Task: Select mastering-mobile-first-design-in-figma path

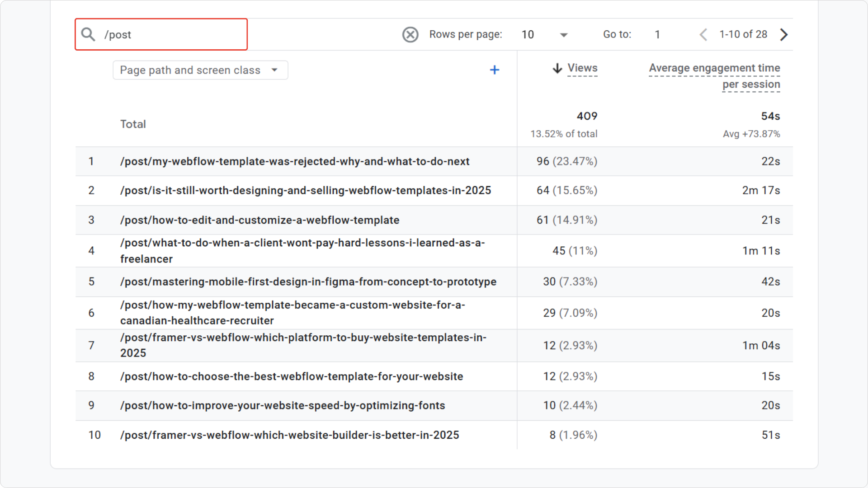Action: 308,282
